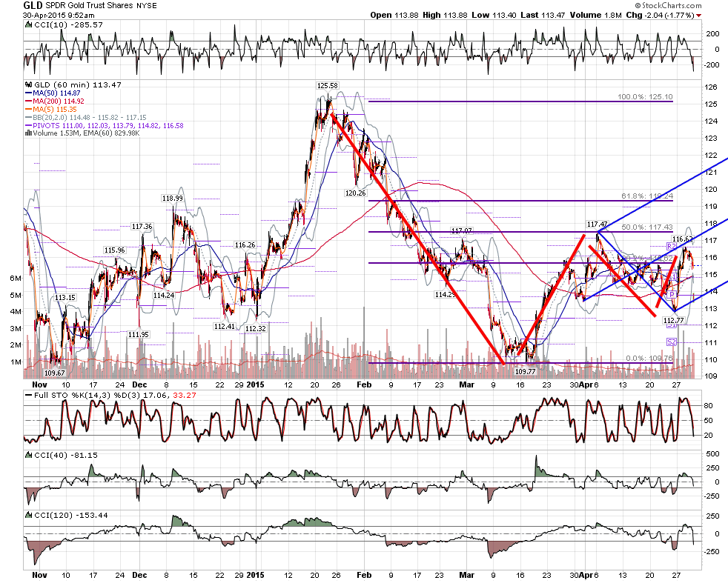Click the 50.0%: 117.43 Fibonacci label
The width and height of the screenshot is (728, 586).
[x=647, y=227]
